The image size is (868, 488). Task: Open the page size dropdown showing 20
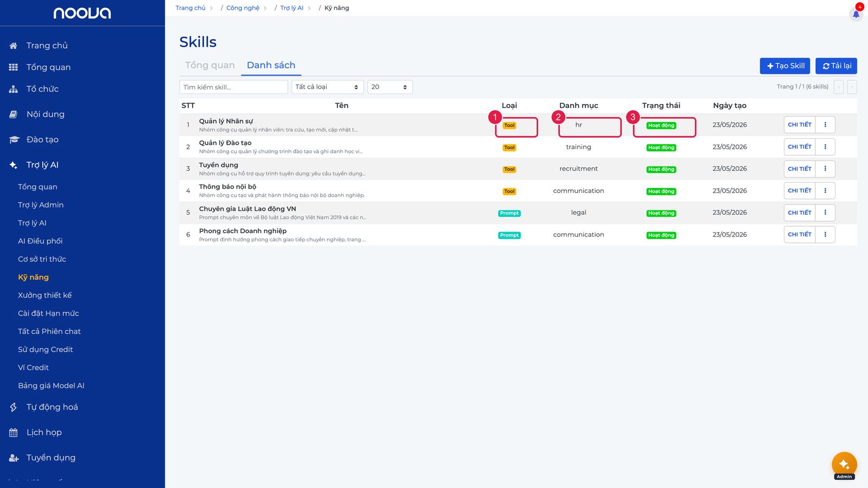tap(390, 87)
